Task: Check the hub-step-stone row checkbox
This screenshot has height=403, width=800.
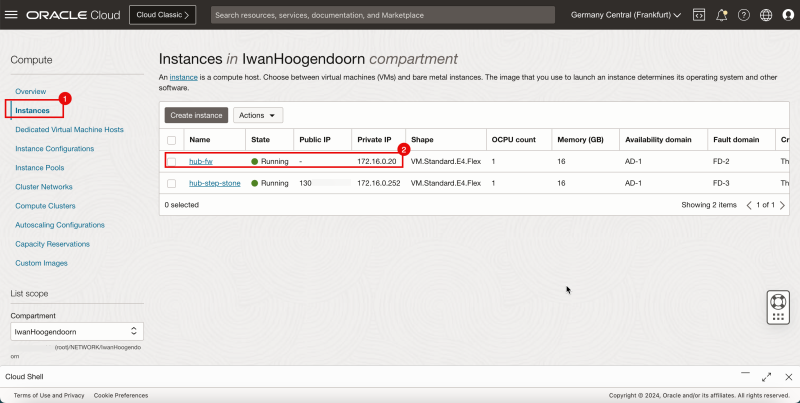Action: click(x=172, y=183)
